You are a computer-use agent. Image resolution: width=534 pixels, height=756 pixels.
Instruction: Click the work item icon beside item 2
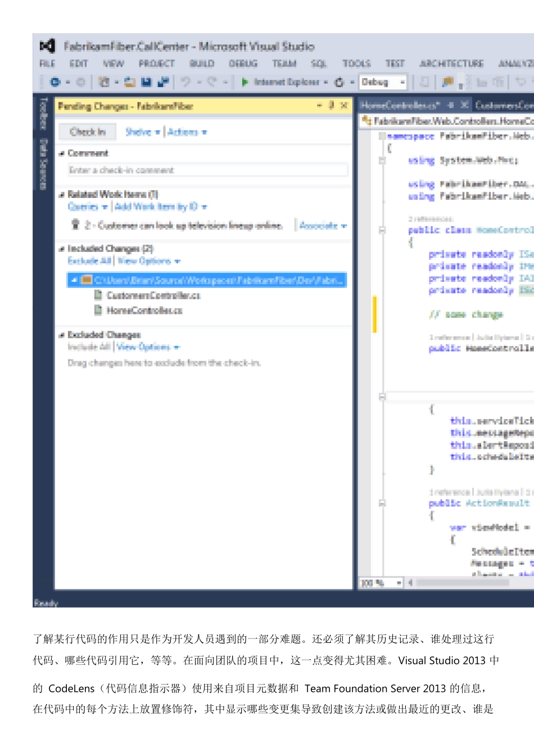[x=75, y=224]
